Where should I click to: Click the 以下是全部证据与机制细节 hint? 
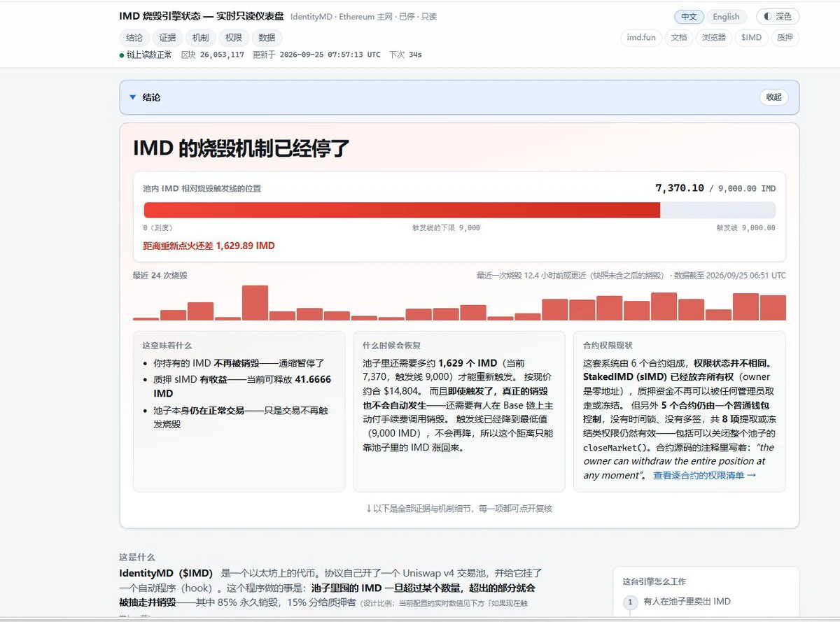pos(459,509)
